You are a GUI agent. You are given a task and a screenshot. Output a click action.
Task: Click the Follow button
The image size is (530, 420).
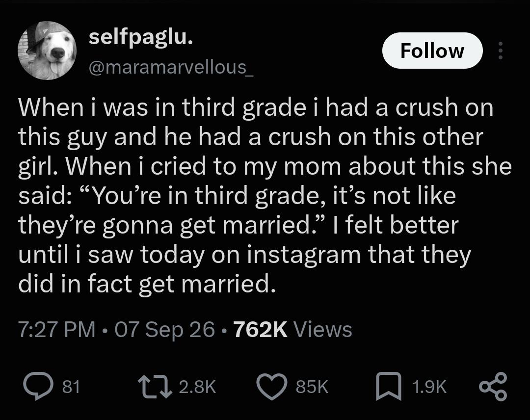coord(432,51)
